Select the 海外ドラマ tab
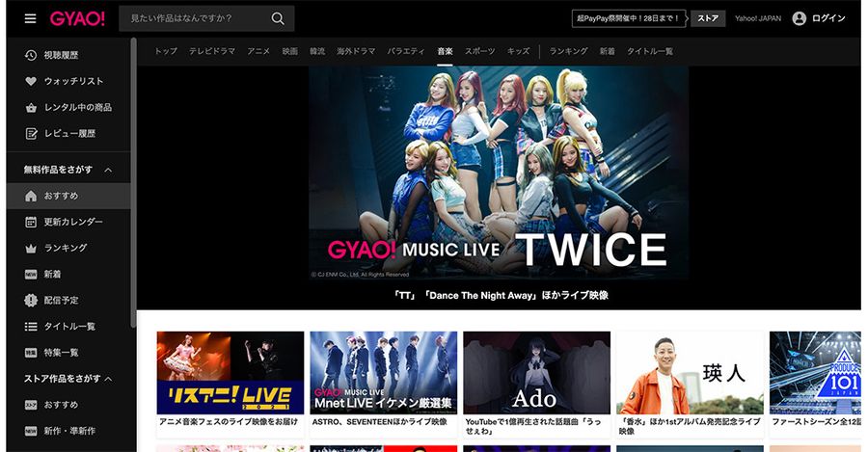868x452 pixels. [356, 51]
